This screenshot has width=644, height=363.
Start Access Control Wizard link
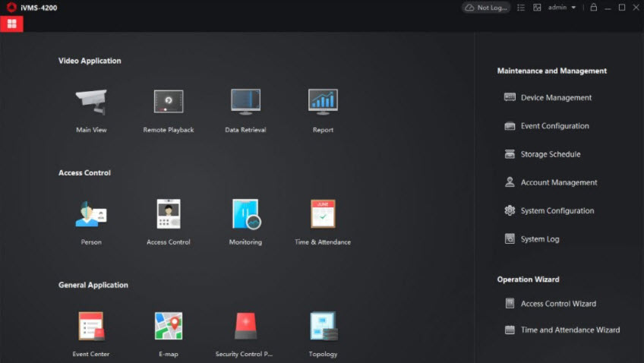[x=559, y=304]
